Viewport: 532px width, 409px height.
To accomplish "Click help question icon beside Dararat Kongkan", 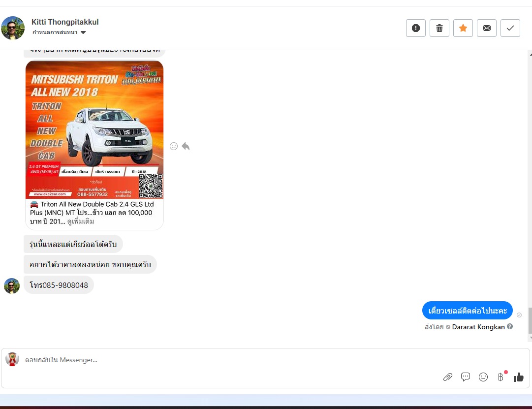I will (x=509, y=326).
